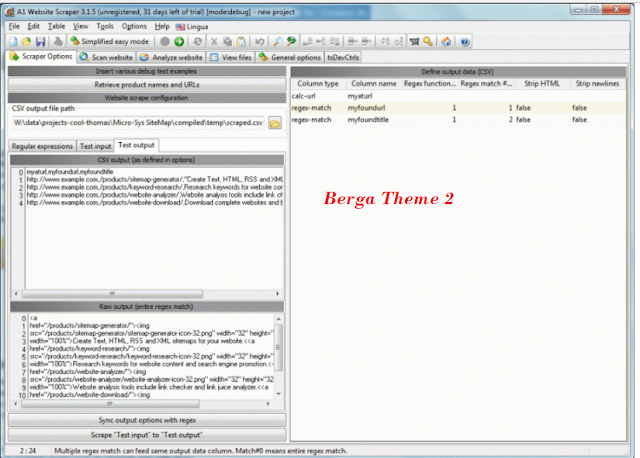Click the Paste clipboard icon
The image size is (640, 458).
coord(241,42)
